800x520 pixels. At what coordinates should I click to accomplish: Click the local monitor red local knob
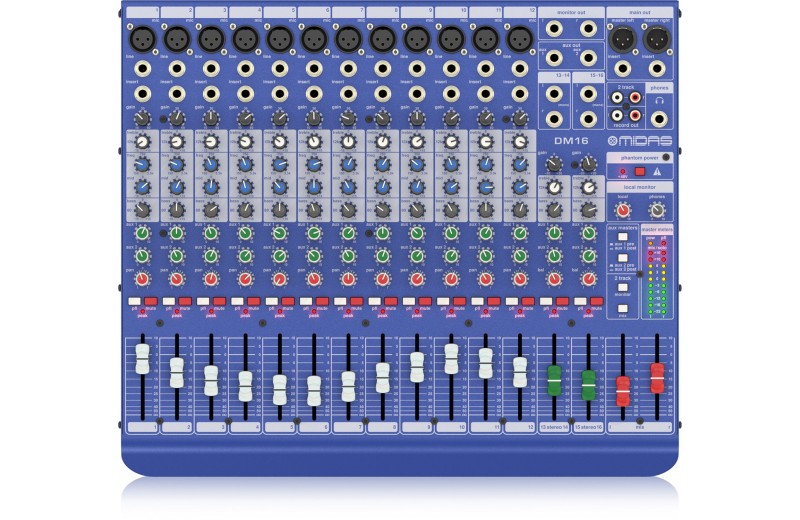(623, 210)
